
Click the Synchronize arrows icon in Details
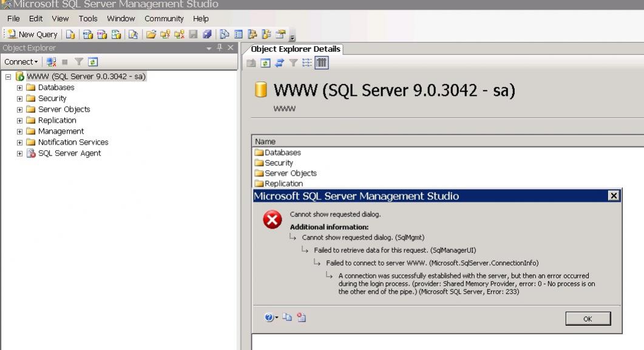(279, 63)
